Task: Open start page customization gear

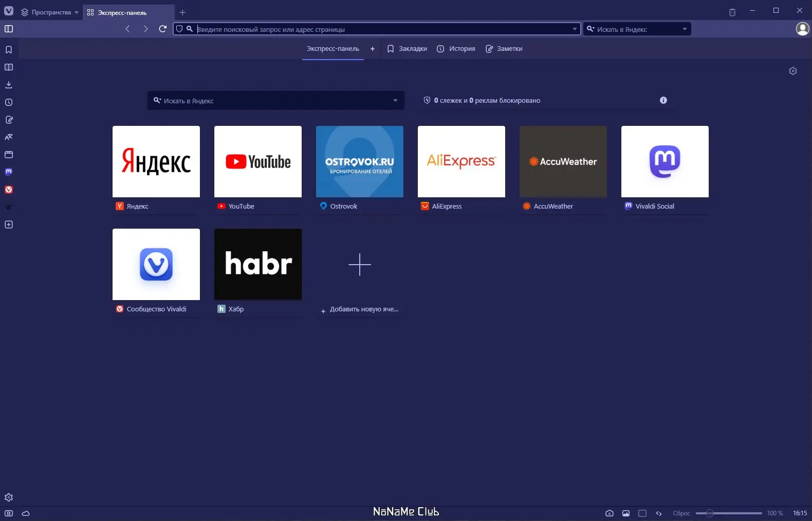Action: click(793, 71)
